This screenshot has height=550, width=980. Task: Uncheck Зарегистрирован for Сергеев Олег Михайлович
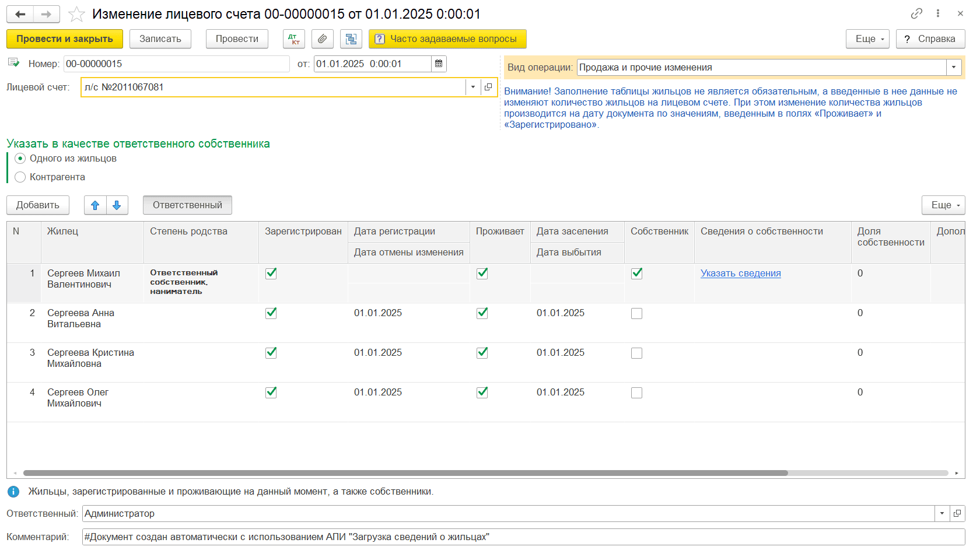pos(271,393)
